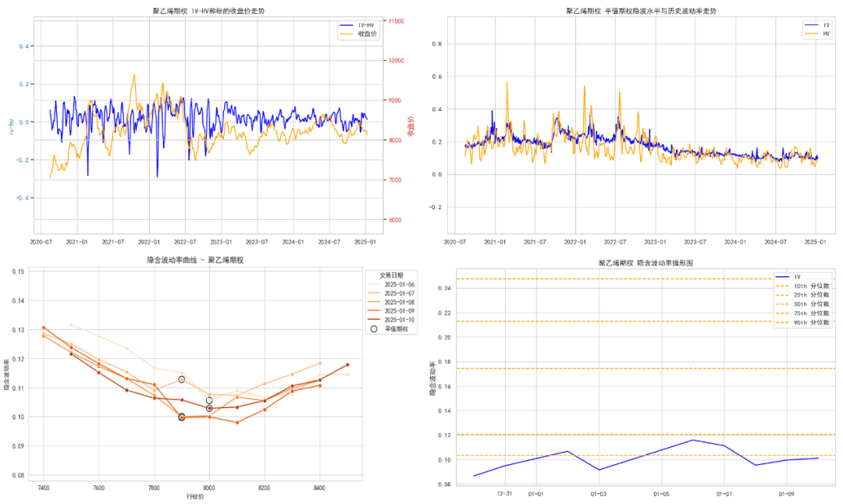Viewport: 843px width, 504px height.
Task: Click the 行权价 x-axis label
Action: pos(195,497)
